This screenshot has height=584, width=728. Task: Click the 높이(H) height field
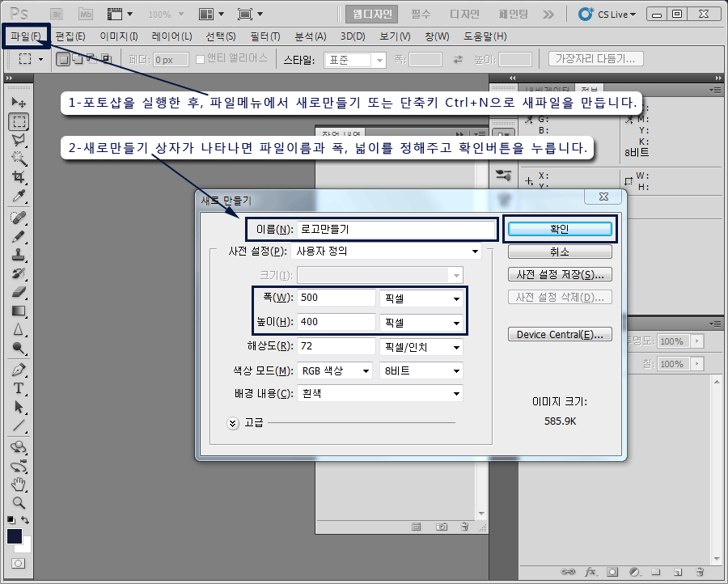click(x=336, y=322)
